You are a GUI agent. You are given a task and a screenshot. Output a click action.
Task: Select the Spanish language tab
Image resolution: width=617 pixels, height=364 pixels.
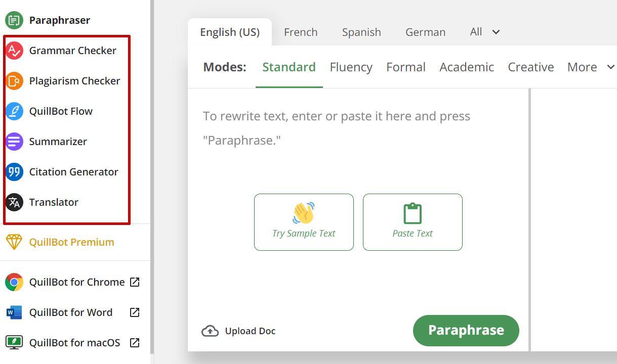pyautogui.click(x=361, y=32)
